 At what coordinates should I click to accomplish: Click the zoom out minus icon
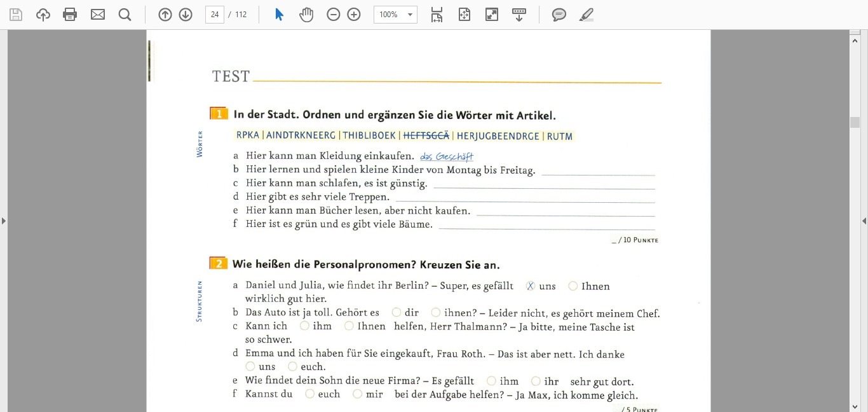pos(334,15)
